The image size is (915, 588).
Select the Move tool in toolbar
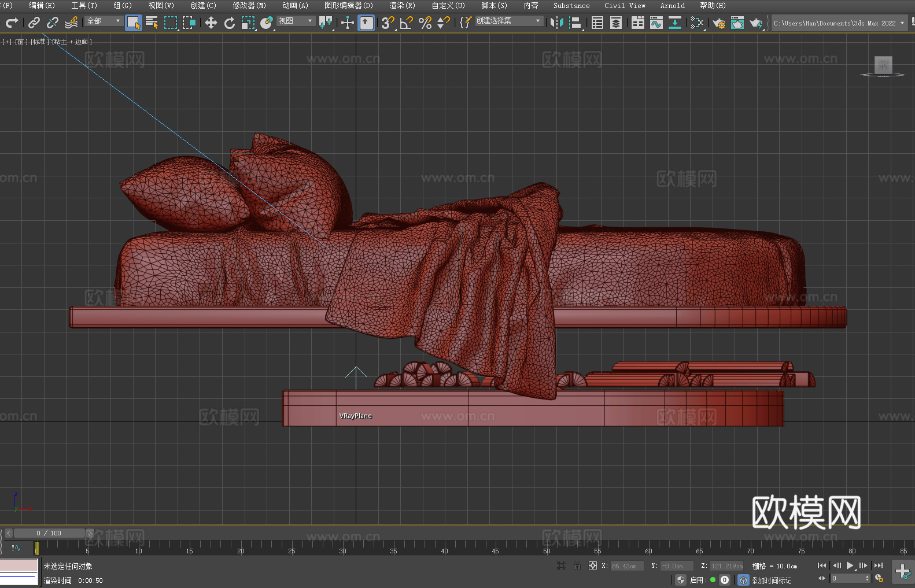211,23
